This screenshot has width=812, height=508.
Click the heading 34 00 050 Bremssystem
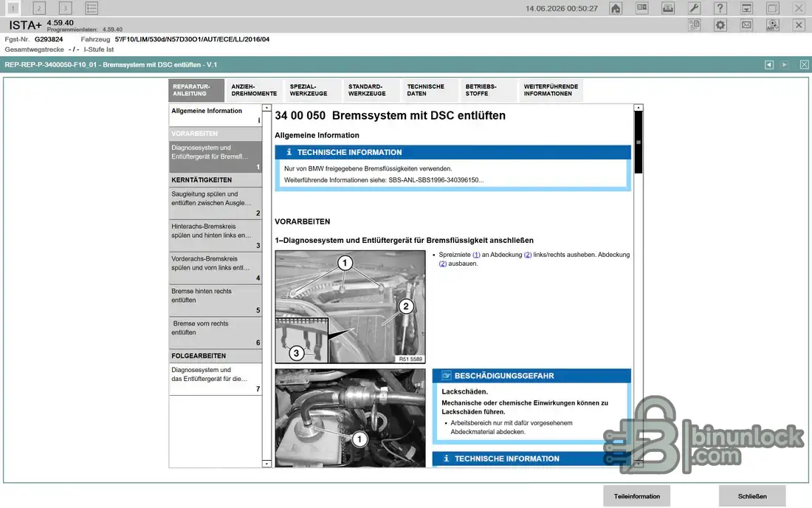[390, 115]
